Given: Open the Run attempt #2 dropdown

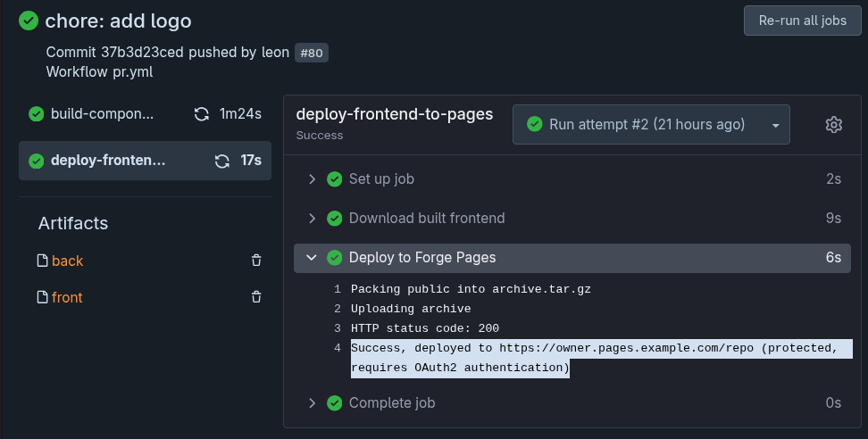Looking at the screenshot, I should tap(651, 124).
